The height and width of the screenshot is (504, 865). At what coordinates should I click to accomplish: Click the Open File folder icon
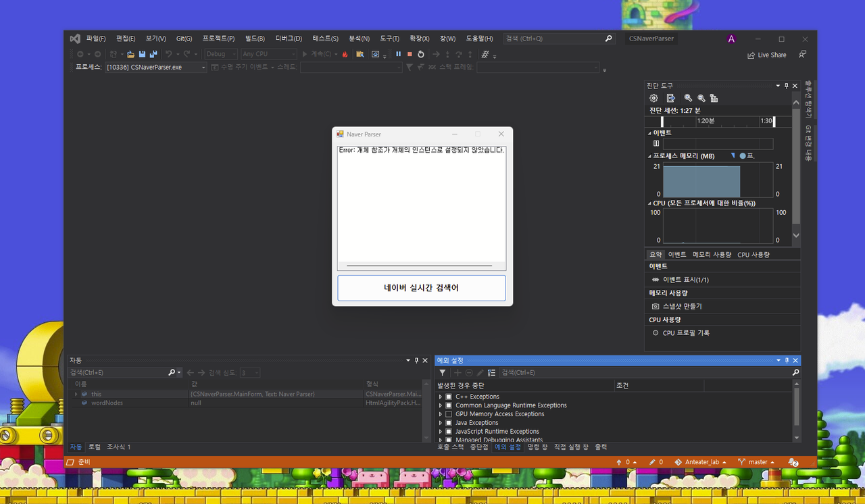coord(130,54)
